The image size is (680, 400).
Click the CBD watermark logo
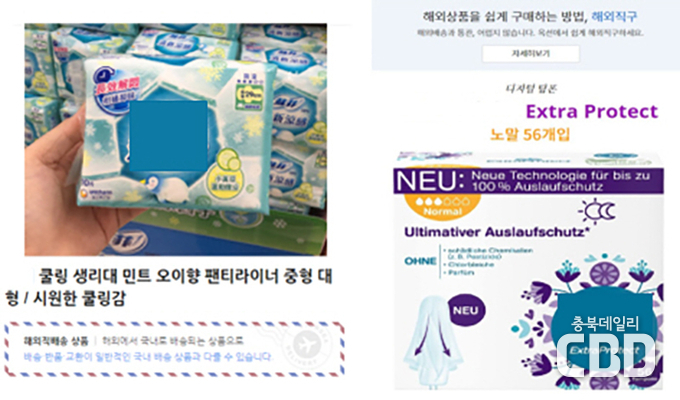(606, 356)
